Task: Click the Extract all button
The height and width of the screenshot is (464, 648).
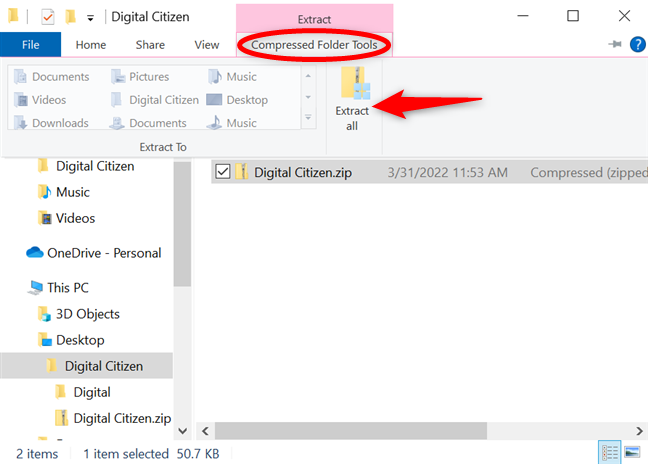Action: 352,99
